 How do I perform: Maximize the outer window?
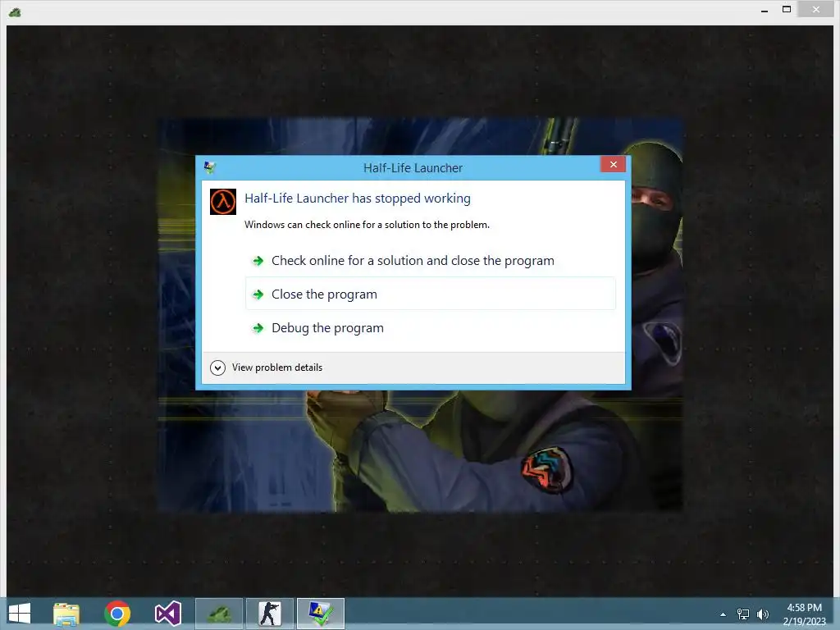[787, 10]
